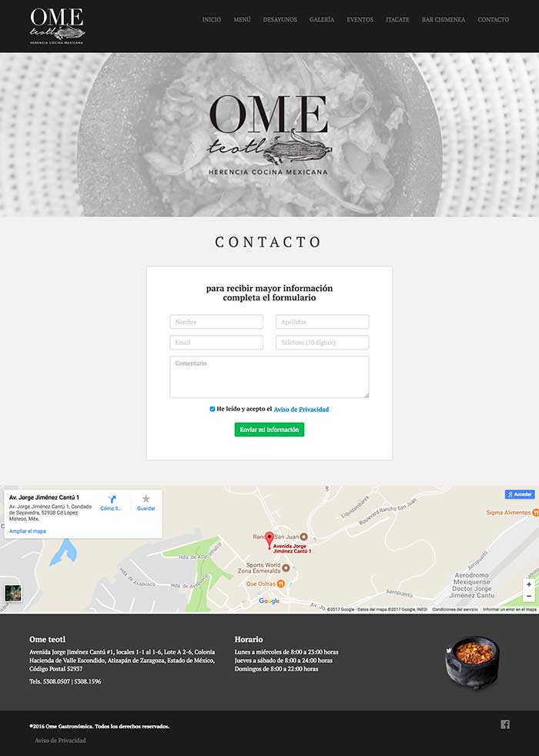This screenshot has height=756, width=539.
Task: Open the Facebook icon in footer
Action: [x=505, y=724]
